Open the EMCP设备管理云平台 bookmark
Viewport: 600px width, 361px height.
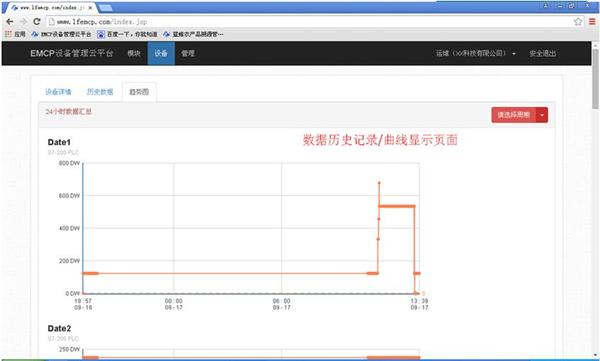[x=62, y=34]
